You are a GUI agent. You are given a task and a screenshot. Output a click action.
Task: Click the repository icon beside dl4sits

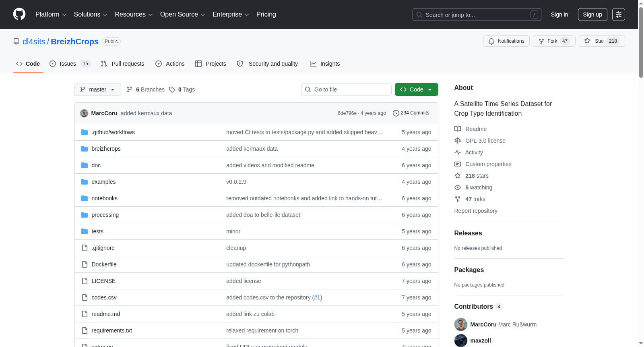pyautogui.click(x=16, y=42)
